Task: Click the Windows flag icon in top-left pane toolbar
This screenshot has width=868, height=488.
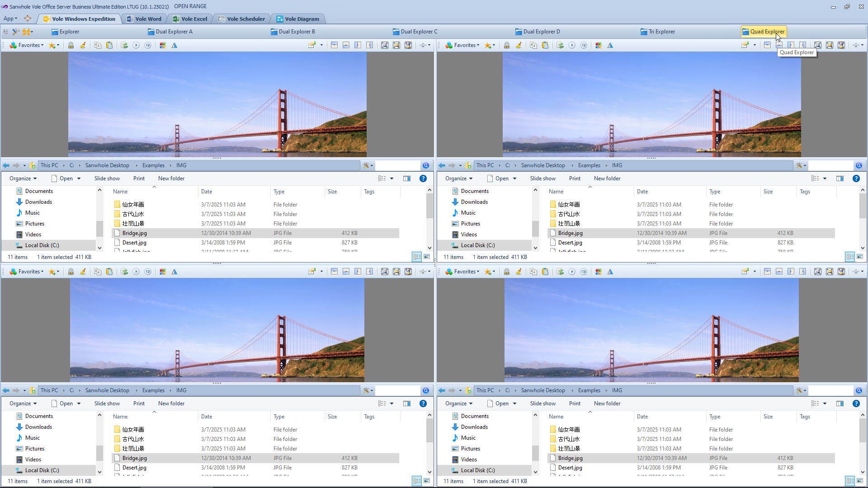Action: click(x=163, y=45)
